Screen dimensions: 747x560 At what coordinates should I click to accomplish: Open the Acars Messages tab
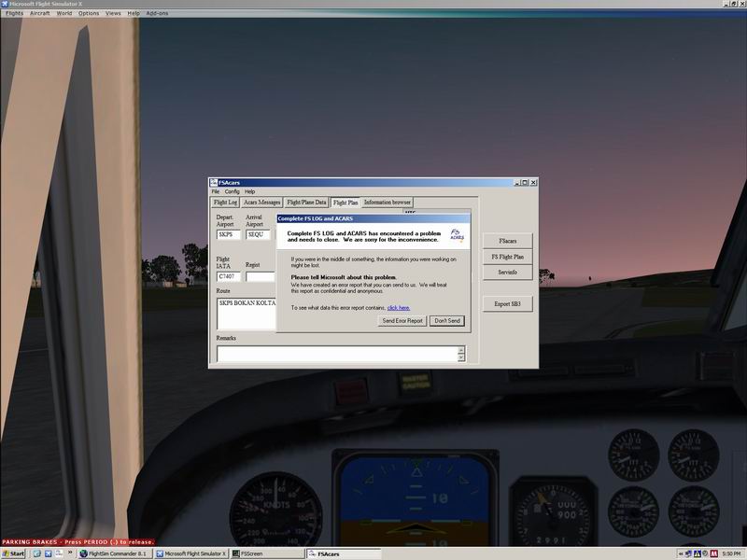point(261,203)
